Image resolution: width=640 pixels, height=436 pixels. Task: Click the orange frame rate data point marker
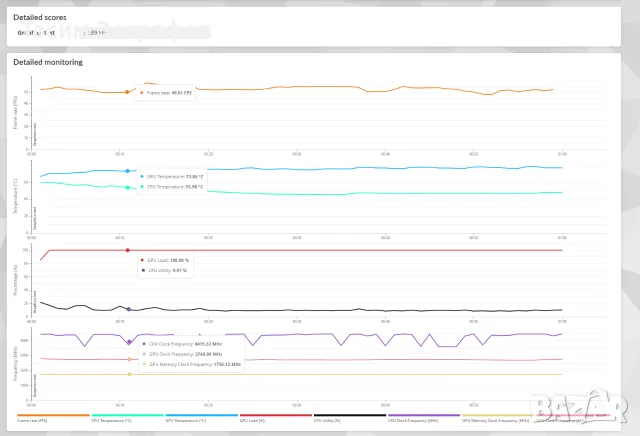click(127, 92)
